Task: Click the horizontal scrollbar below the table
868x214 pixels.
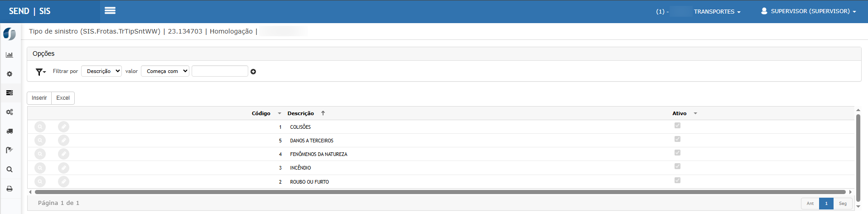Action: 439,192
